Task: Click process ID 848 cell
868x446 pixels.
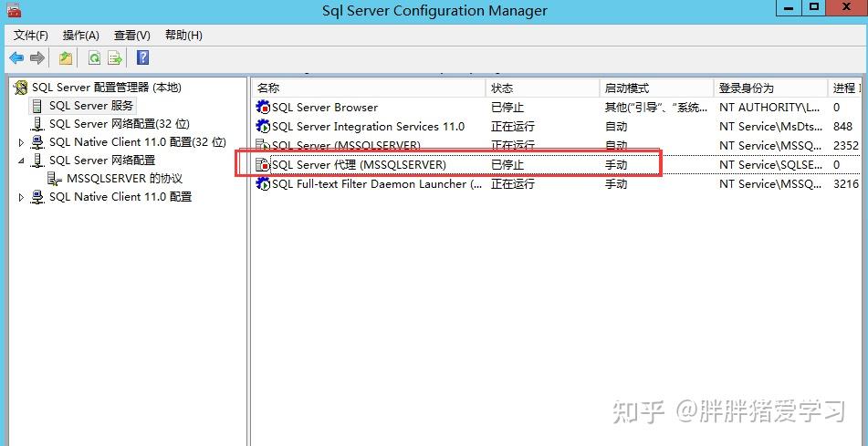Action: (x=843, y=127)
